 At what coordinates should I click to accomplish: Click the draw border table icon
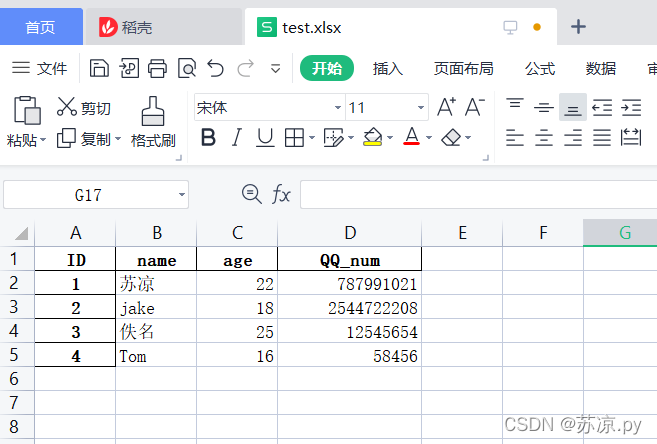pos(334,137)
